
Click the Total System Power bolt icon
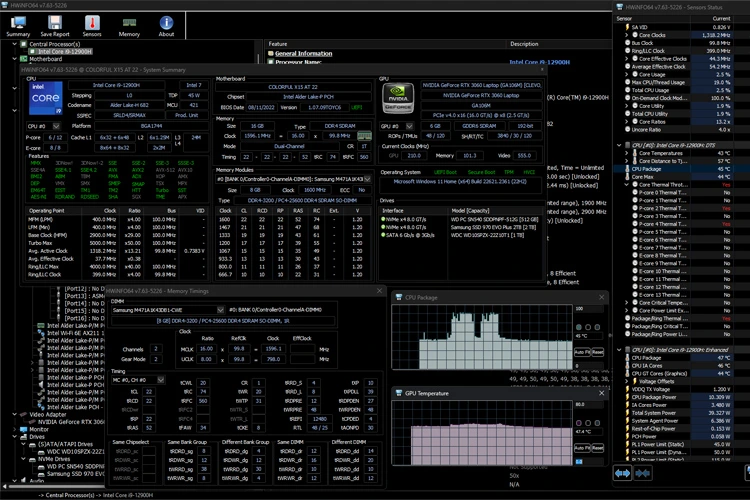[x=627, y=412]
